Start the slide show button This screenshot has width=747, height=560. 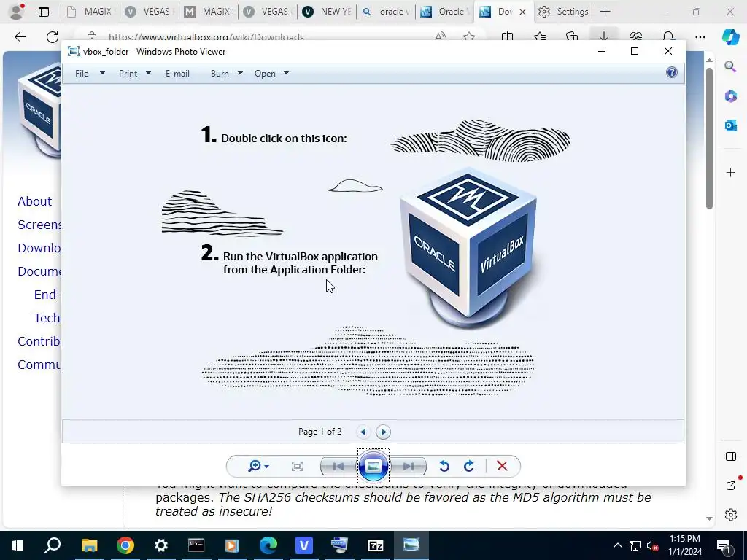373,466
